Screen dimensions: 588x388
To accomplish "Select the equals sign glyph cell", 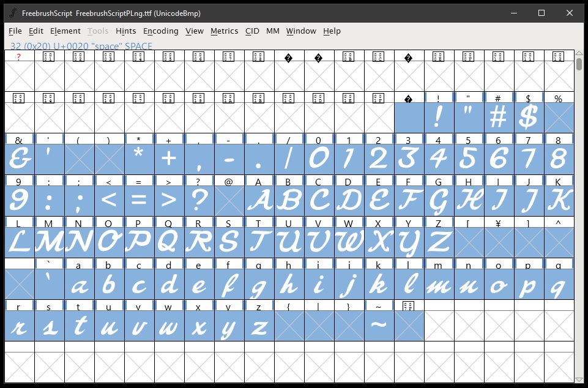I will [x=139, y=201].
